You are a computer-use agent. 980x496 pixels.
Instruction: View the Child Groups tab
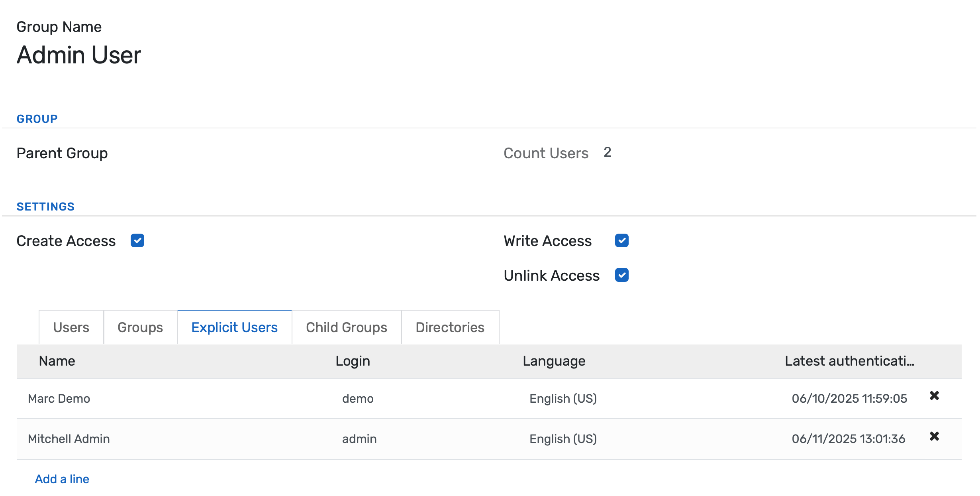click(346, 327)
